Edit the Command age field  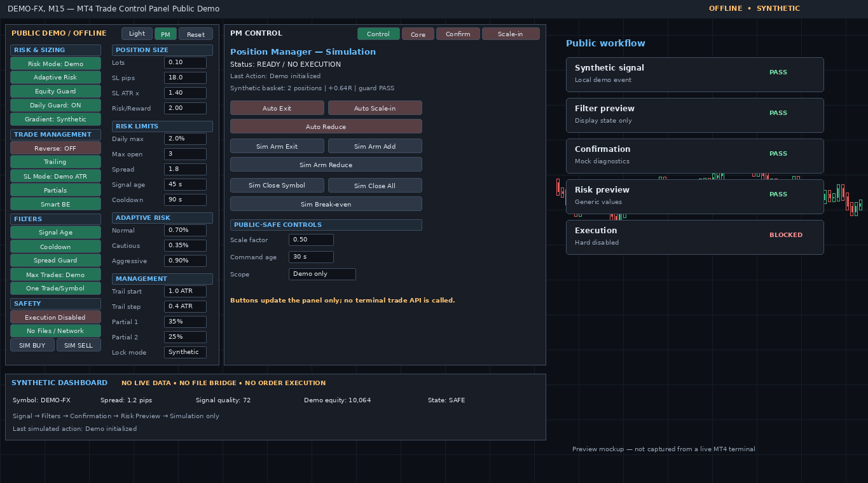[311, 257]
